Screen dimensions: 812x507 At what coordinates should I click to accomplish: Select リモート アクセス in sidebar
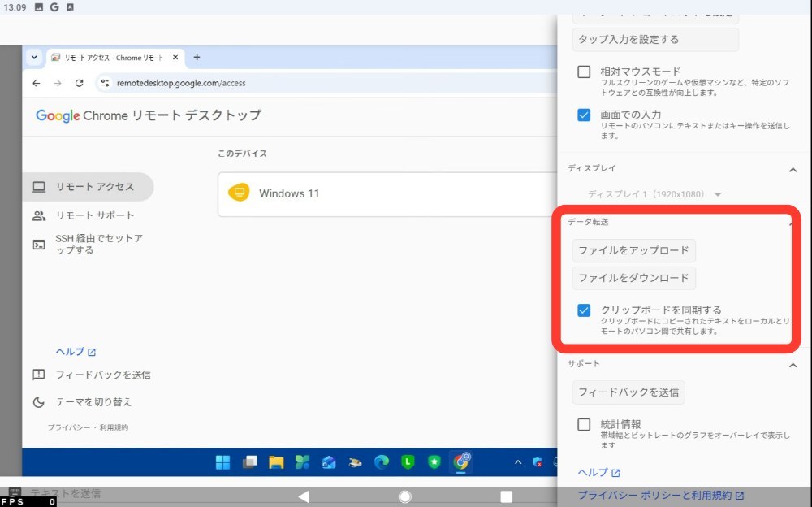[x=88, y=187]
